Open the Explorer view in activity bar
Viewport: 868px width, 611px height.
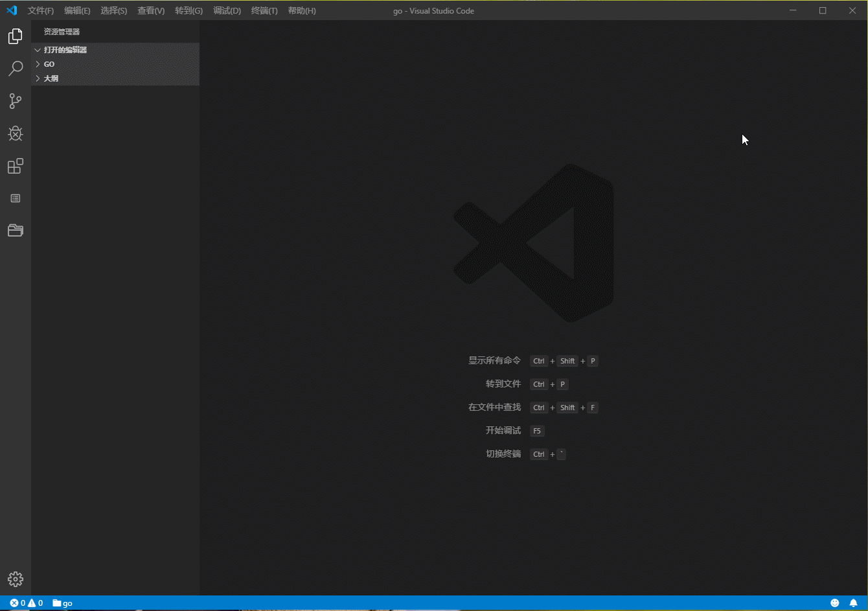(x=16, y=36)
